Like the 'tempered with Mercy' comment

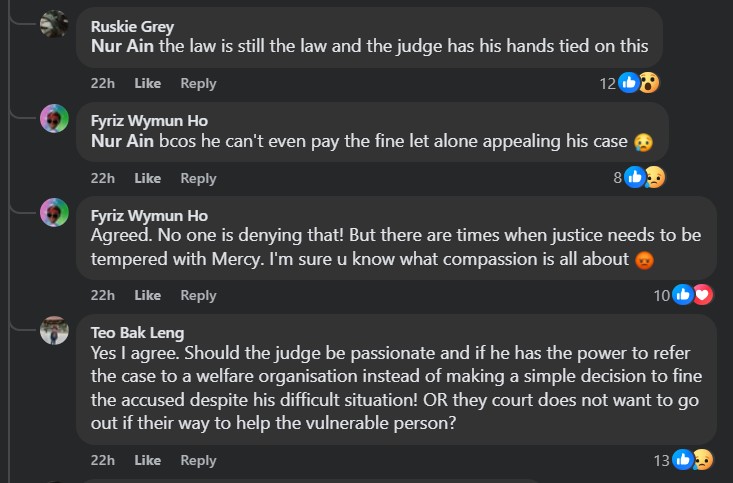(148, 295)
